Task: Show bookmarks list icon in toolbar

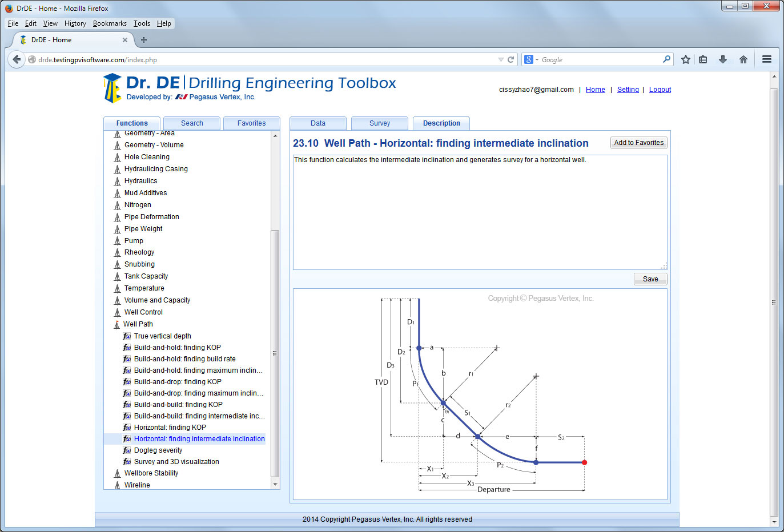Action: [x=703, y=59]
